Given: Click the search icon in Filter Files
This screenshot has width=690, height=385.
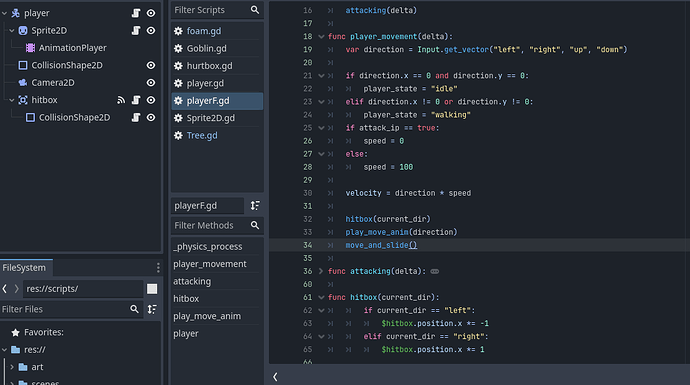Looking at the screenshot, I should 134,309.
